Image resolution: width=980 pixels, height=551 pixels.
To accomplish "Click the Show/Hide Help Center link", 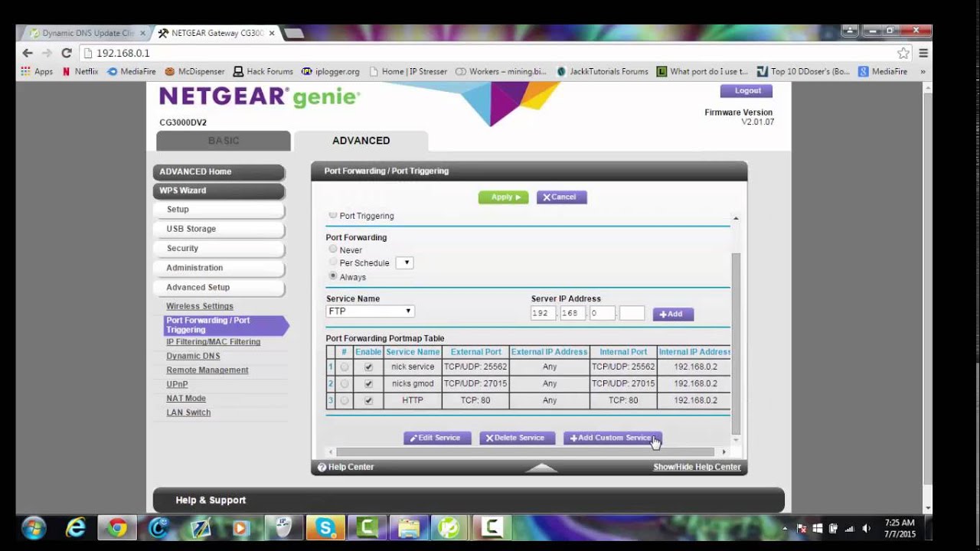I will [697, 467].
